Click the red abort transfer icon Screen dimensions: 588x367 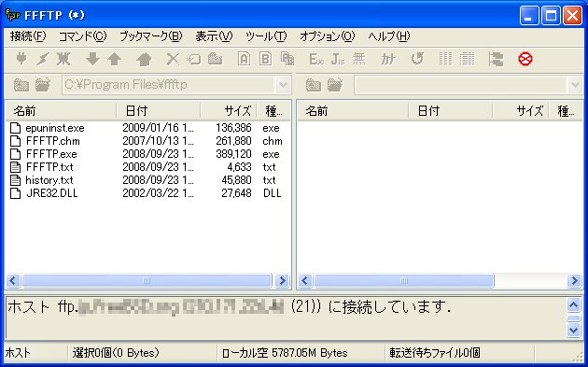point(525,59)
